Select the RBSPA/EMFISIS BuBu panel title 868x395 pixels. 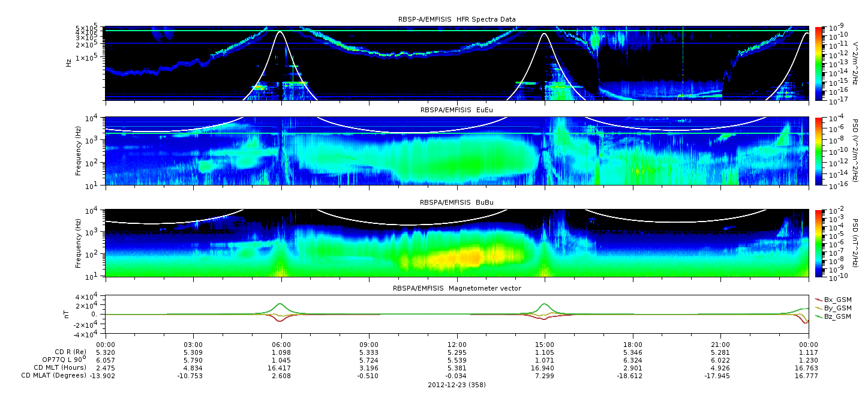pos(456,203)
